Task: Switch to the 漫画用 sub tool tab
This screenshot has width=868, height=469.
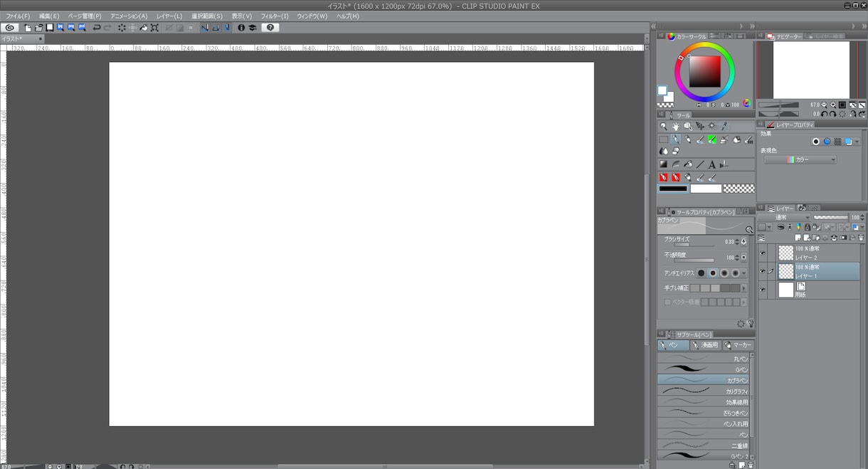Action: 706,345
